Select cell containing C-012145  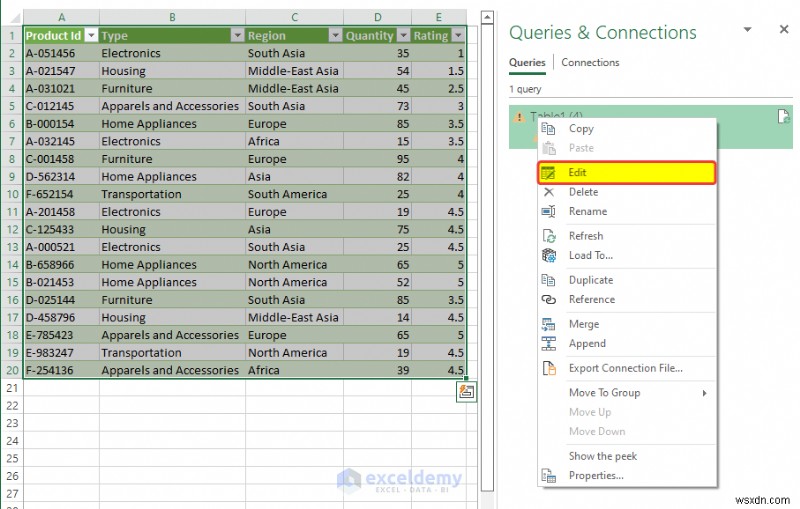click(x=61, y=107)
